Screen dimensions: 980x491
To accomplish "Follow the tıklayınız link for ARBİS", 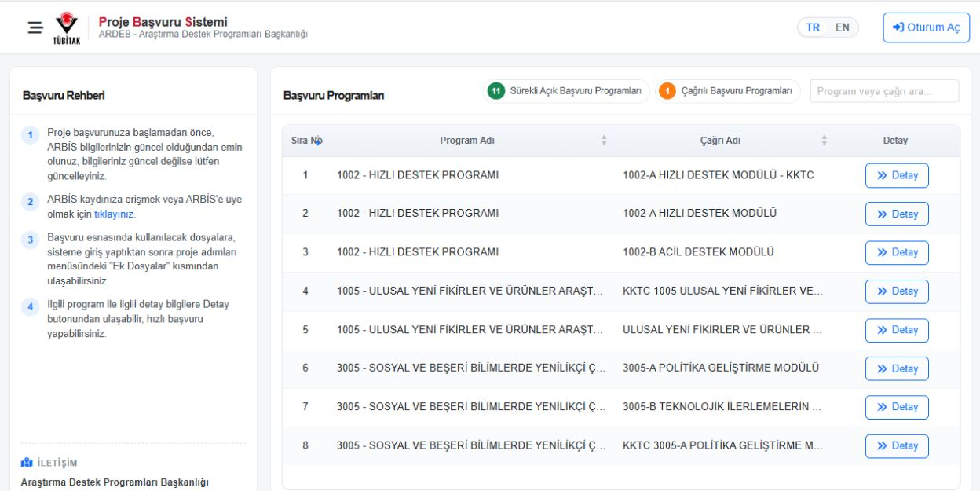I will pos(115,214).
